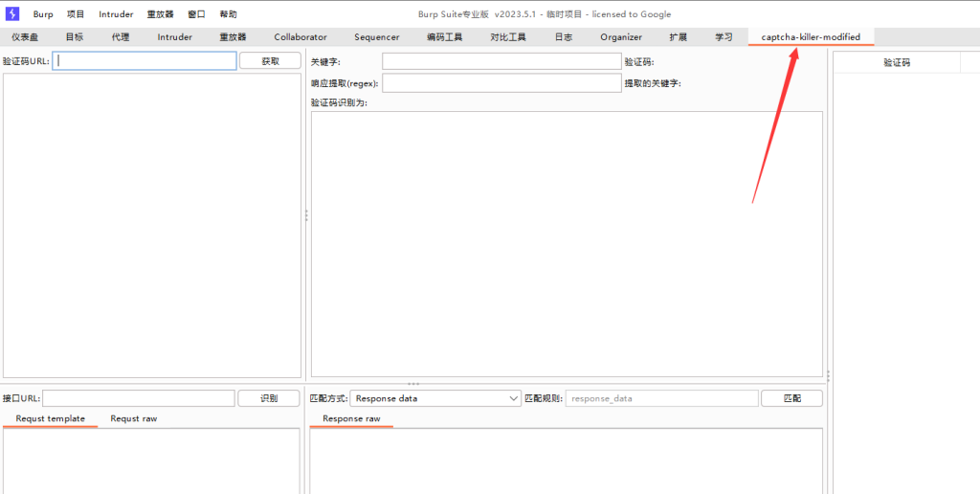Open the Response raw tab
This screenshot has width=980, height=494.
351,418
